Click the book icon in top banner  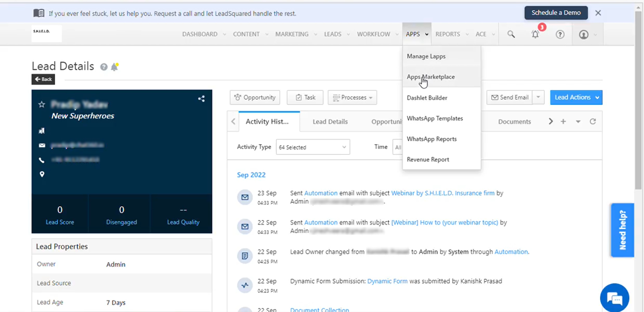point(39,13)
